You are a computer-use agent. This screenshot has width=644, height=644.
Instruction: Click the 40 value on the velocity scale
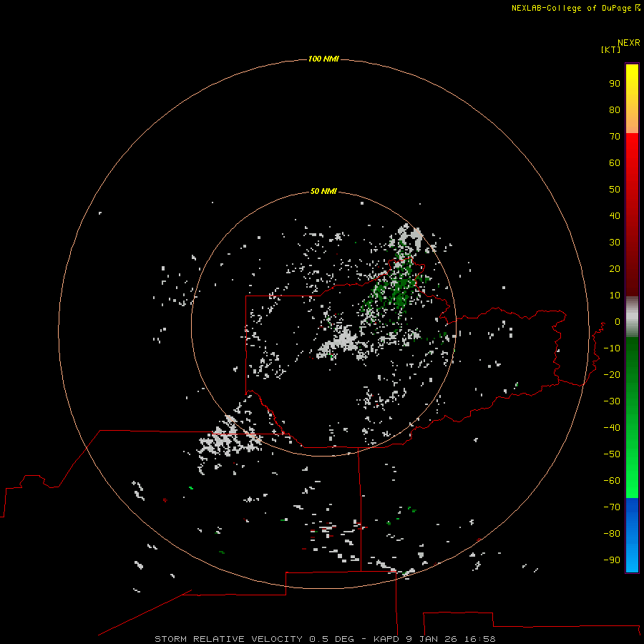615,215
